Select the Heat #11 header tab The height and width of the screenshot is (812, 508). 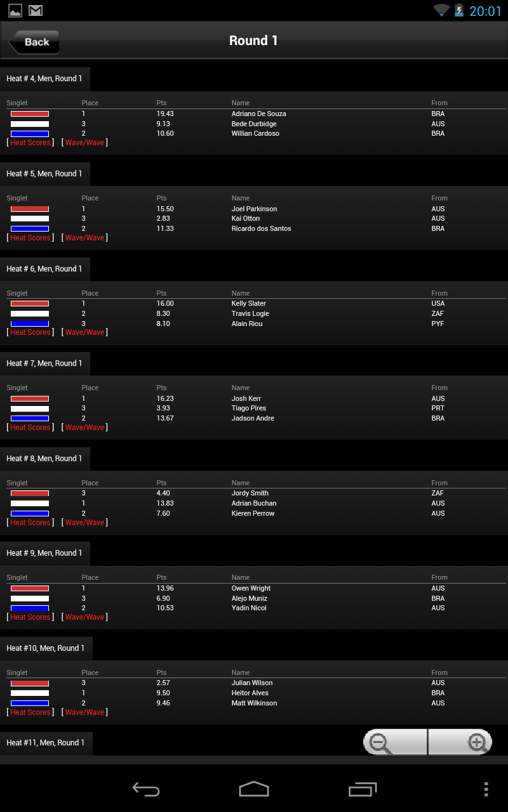pyautogui.click(x=46, y=743)
